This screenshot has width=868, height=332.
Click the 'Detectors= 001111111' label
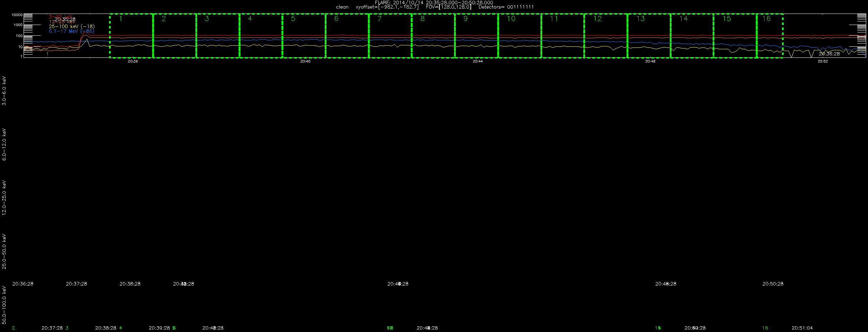[506, 7]
